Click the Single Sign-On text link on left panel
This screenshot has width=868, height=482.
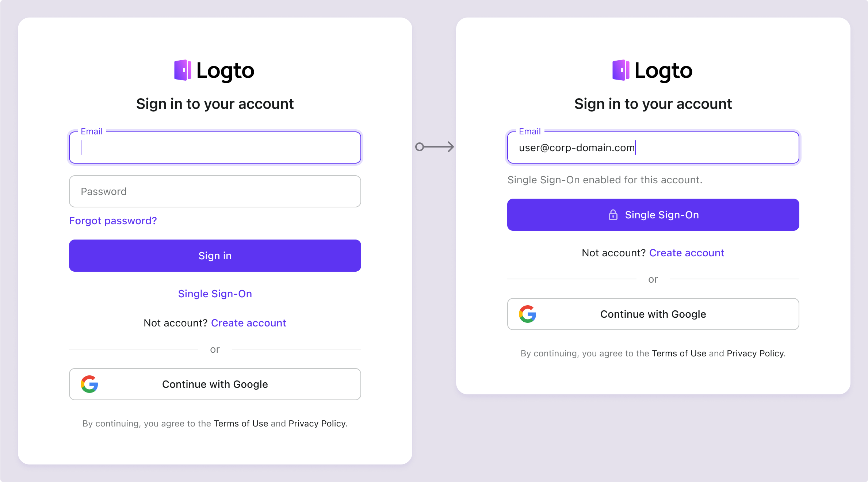coord(215,293)
